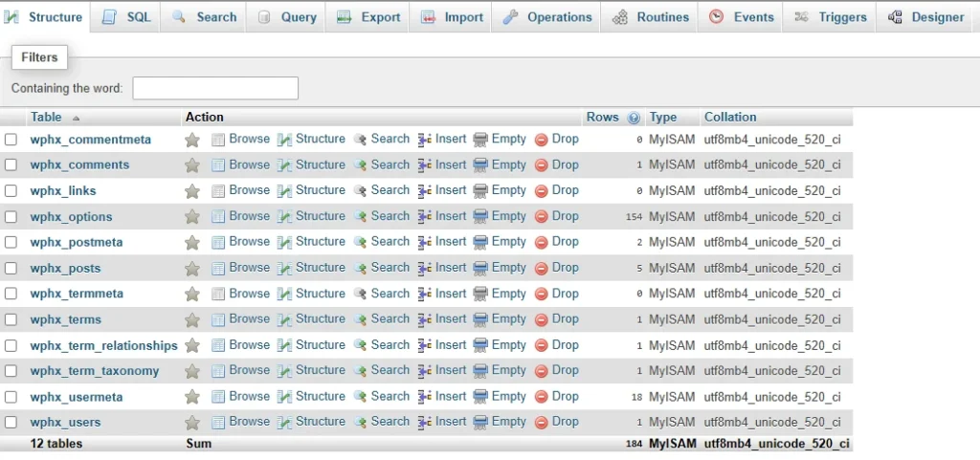Click the Structure link for wphx_users
Viewport: 980px width, 460px height.
coord(320,422)
